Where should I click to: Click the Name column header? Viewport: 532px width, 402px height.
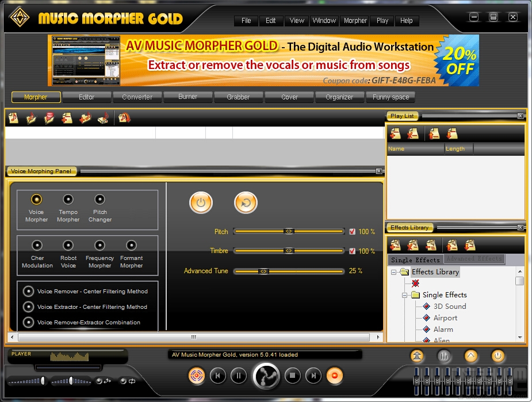(x=416, y=148)
